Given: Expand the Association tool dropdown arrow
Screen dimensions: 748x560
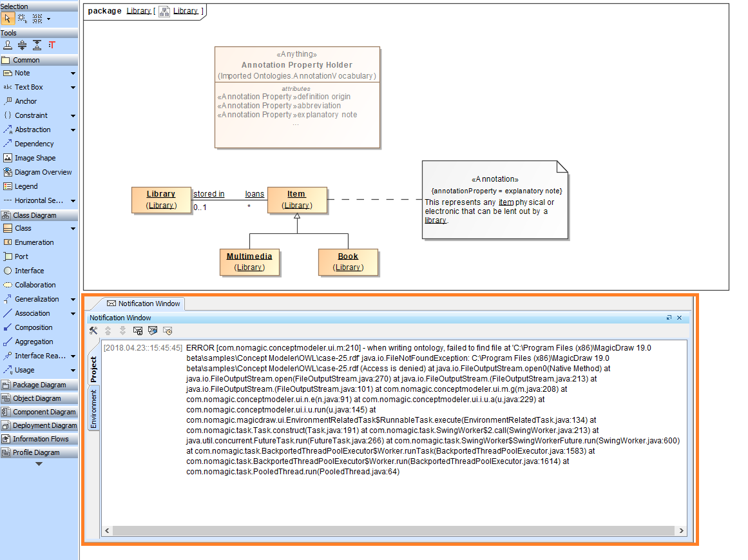Looking at the screenshot, I should click(73, 313).
